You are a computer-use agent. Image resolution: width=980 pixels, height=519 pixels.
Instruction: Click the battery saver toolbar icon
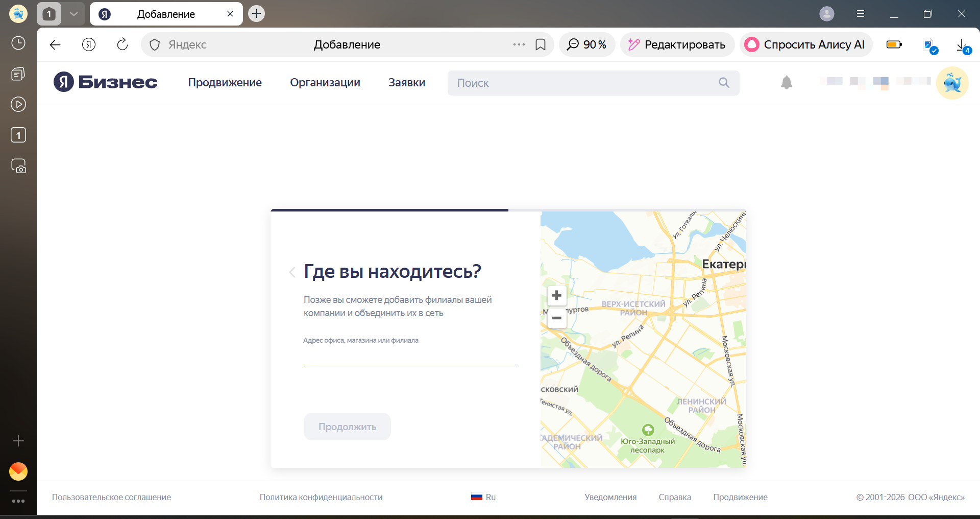point(894,44)
